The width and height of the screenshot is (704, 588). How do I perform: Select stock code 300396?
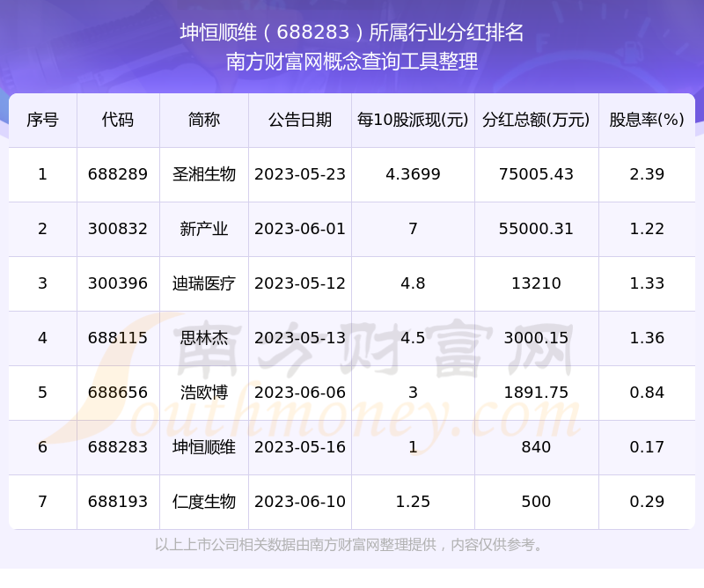click(118, 283)
